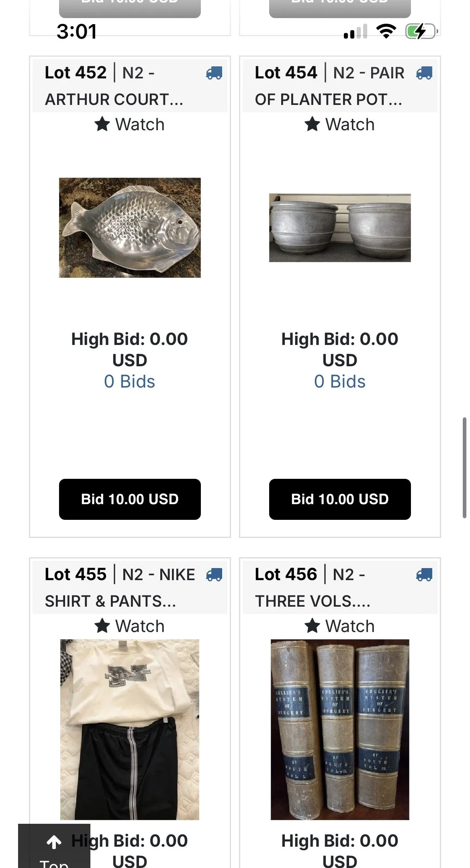Image resolution: width=470 pixels, height=868 pixels.
Task: View the fish platter photo
Action: tap(130, 228)
